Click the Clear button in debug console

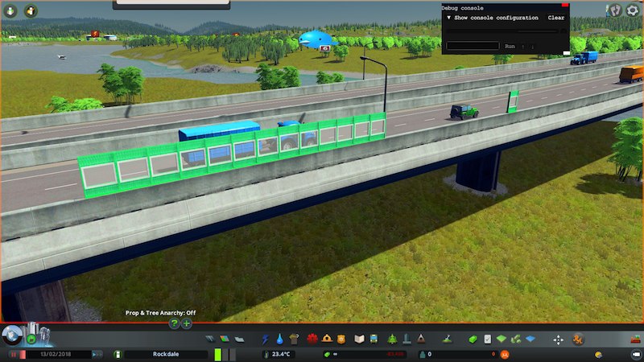coord(555,18)
